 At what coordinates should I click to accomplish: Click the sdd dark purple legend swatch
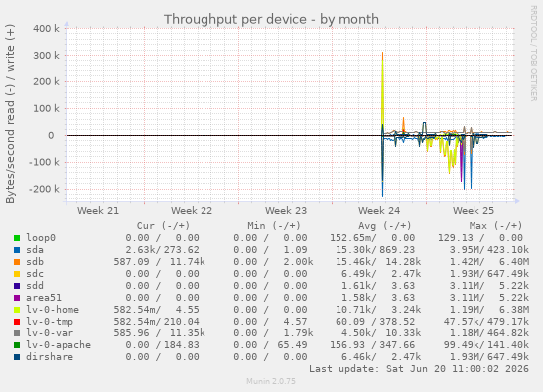17,286
